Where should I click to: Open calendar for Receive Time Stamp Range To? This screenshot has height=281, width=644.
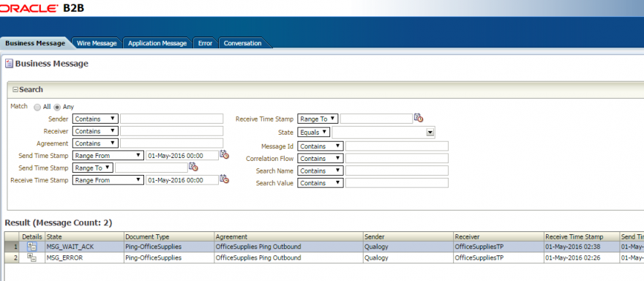tap(419, 118)
